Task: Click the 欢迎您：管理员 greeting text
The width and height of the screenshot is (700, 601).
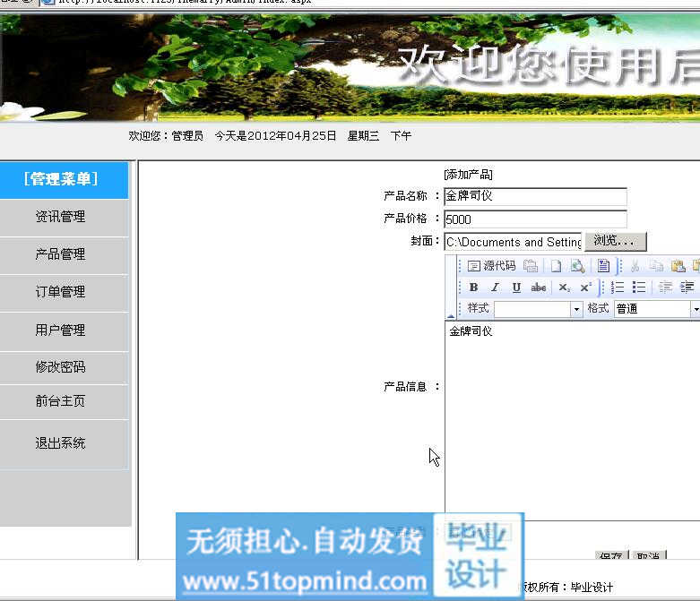Action: pos(166,135)
